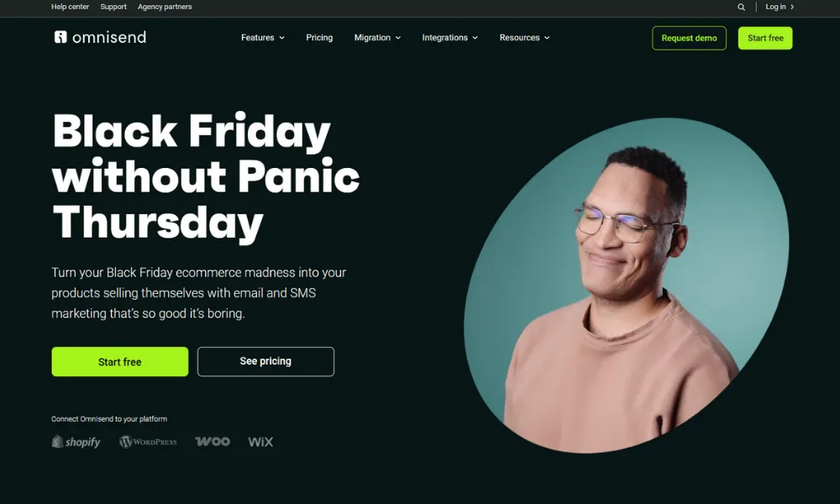Click the WordPress platform logo
The height and width of the screenshot is (504, 840).
coord(148,442)
